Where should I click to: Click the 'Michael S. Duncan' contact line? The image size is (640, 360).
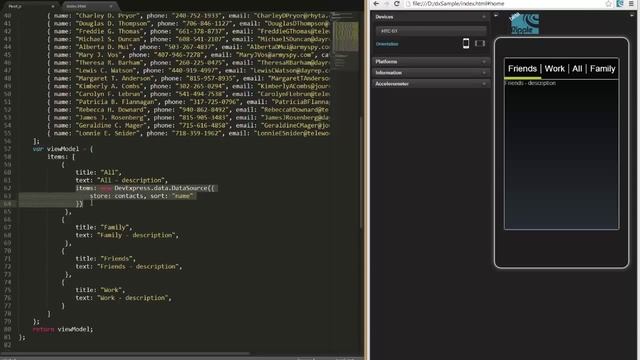pos(188,39)
